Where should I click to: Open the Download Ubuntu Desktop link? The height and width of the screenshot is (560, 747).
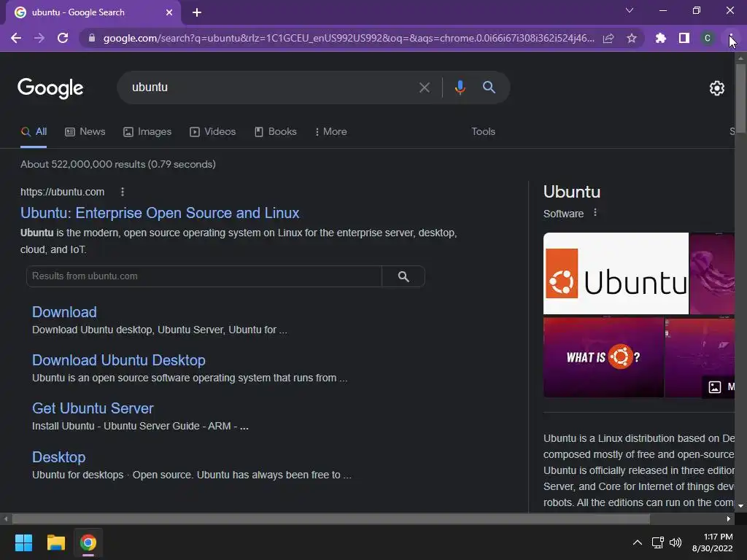tap(119, 360)
